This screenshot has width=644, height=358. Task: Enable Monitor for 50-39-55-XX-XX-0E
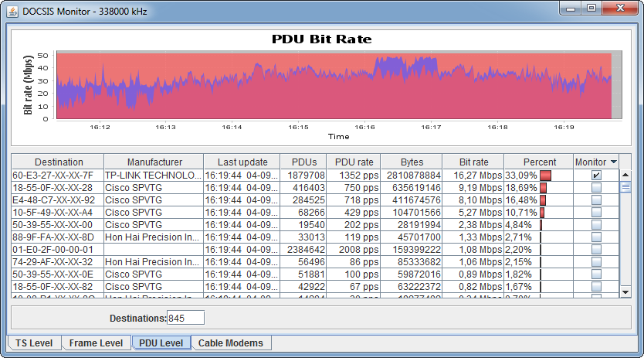(x=596, y=274)
